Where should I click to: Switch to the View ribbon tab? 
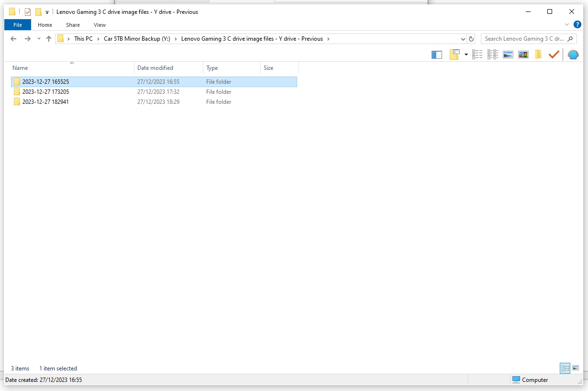(x=100, y=25)
